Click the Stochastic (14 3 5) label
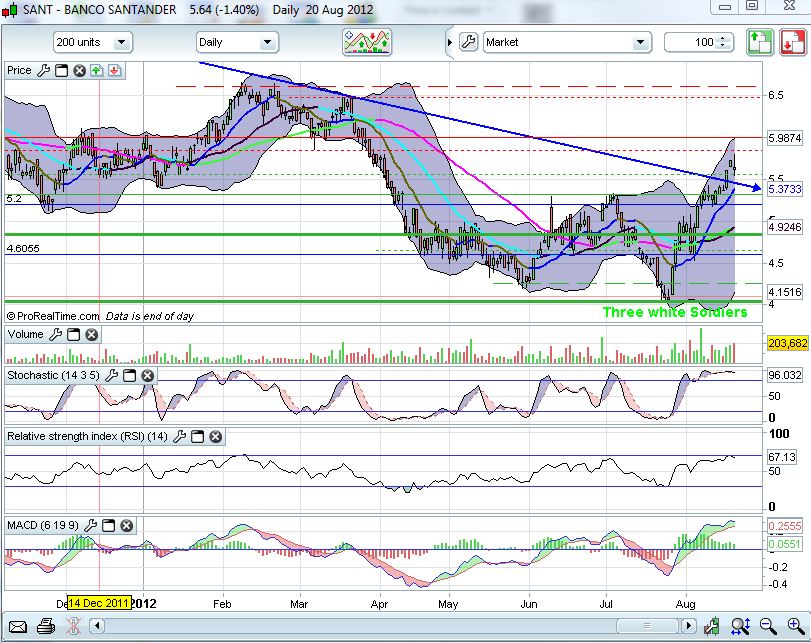Viewport: 811px width, 643px height. pyautogui.click(x=53, y=376)
